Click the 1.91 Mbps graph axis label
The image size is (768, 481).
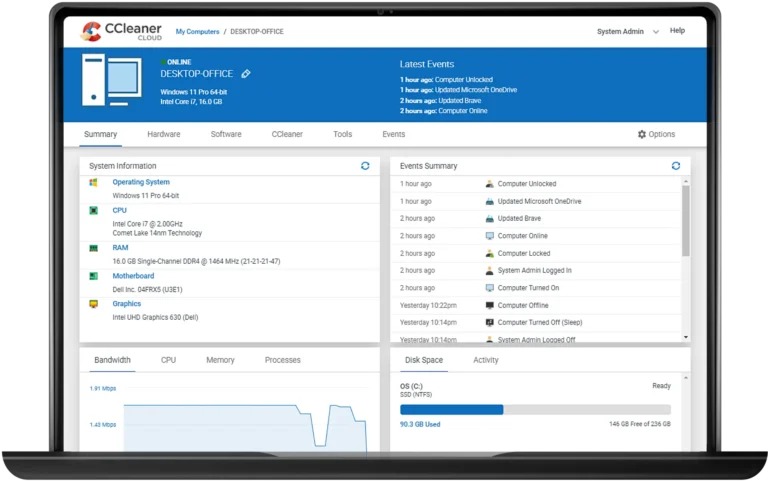(103, 388)
